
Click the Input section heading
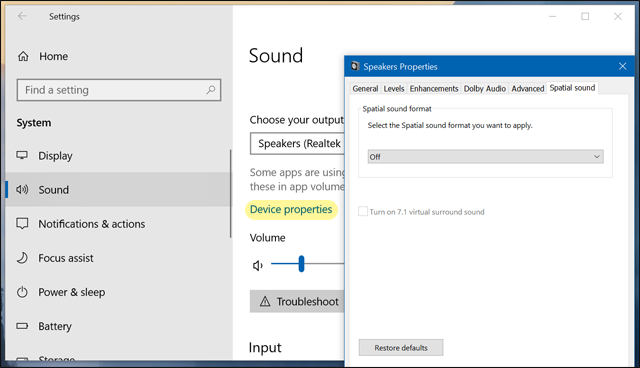265,347
